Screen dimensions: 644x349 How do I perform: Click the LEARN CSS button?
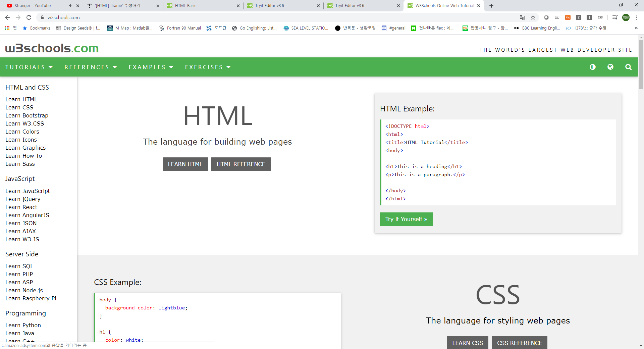click(x=468, y=343)
